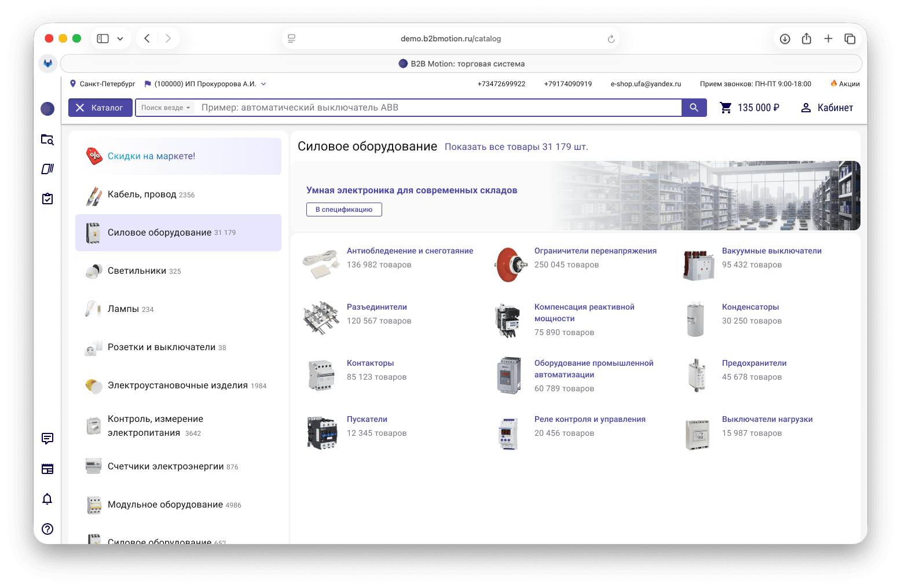This screenshot has width=901, height=588.
Task: Open the clipboard checklist sidebar icon
Action: click(x=47, y=199)
